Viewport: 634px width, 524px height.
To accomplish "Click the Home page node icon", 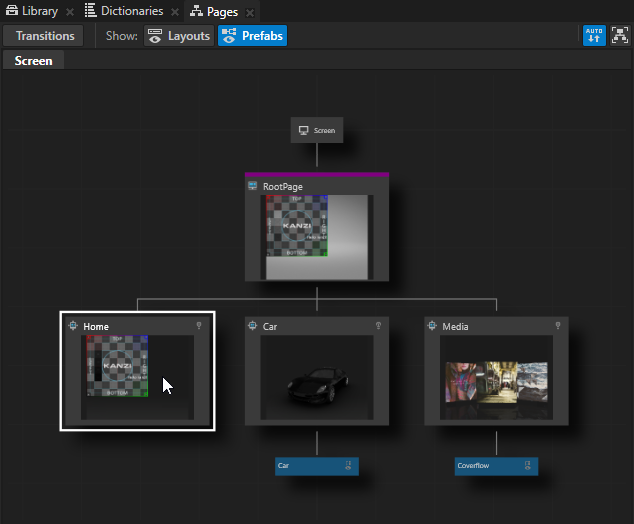I will [x=73, y=326].
